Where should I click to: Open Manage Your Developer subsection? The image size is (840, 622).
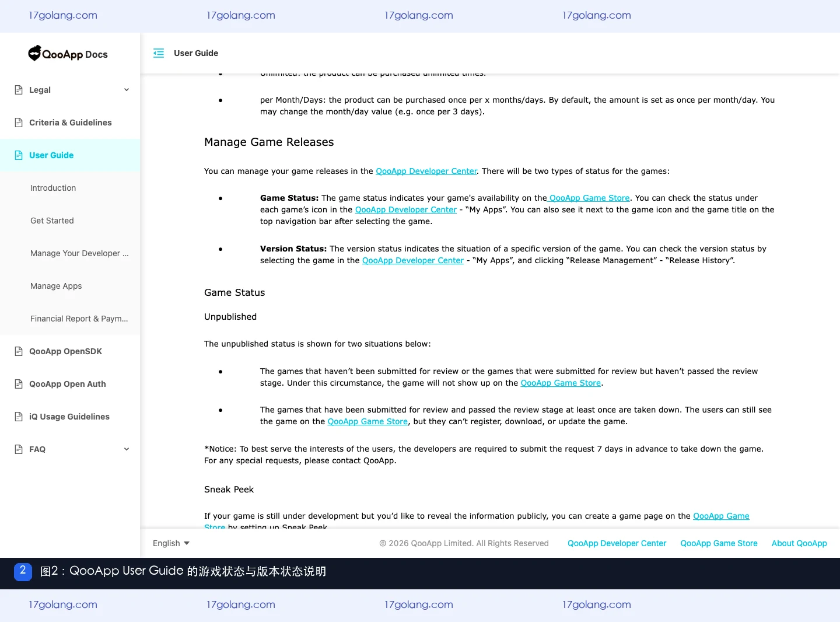pyautogui.click(x=70, y=253)
